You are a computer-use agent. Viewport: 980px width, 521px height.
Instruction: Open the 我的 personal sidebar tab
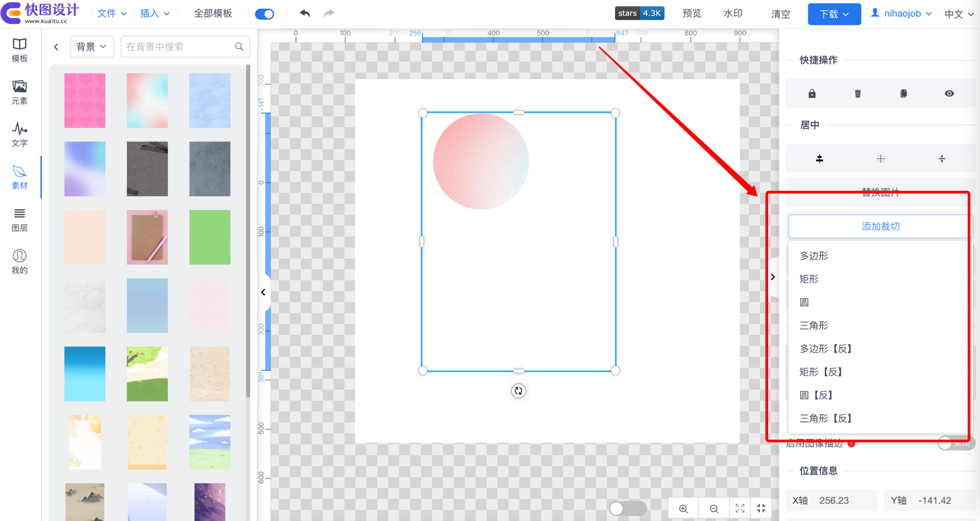click(20, 262)
